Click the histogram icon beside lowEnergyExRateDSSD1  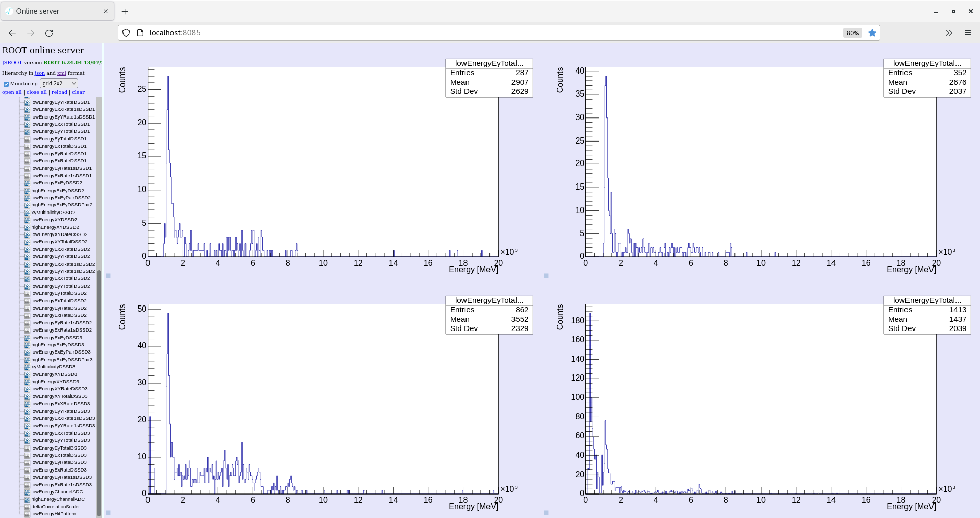tap(27, 161)
